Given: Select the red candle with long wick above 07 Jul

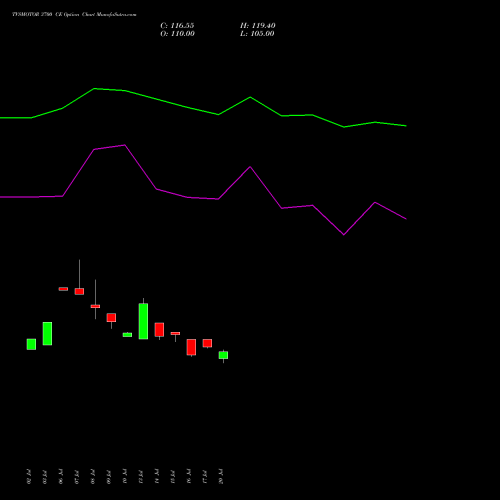Looking at the screenshot, I should click(79, 291).
